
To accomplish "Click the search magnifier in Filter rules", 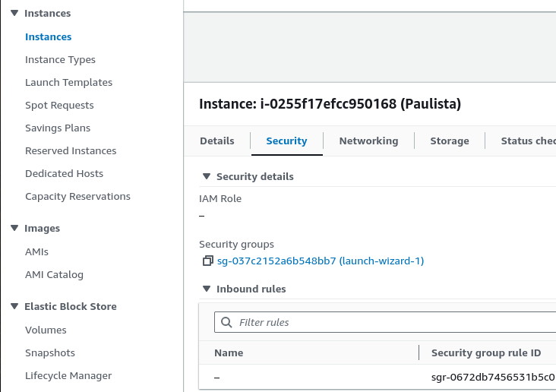I will (226, 322).
